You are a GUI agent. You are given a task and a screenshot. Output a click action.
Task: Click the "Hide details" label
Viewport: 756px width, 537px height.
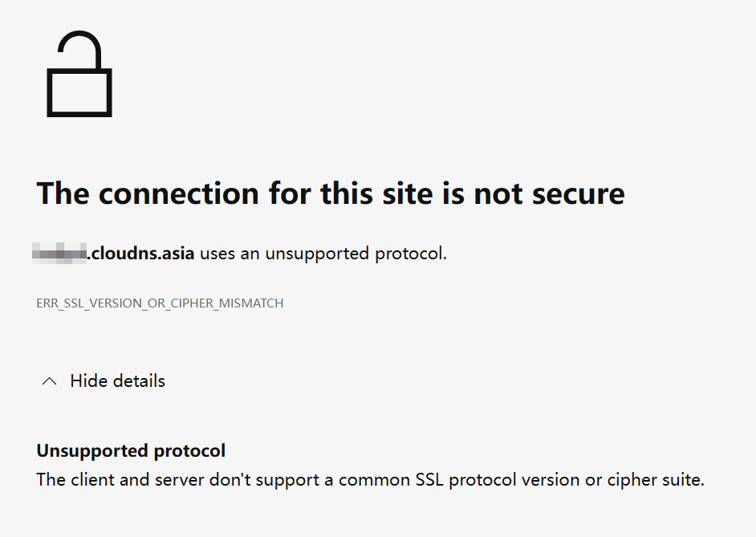(x=117, y=381)
